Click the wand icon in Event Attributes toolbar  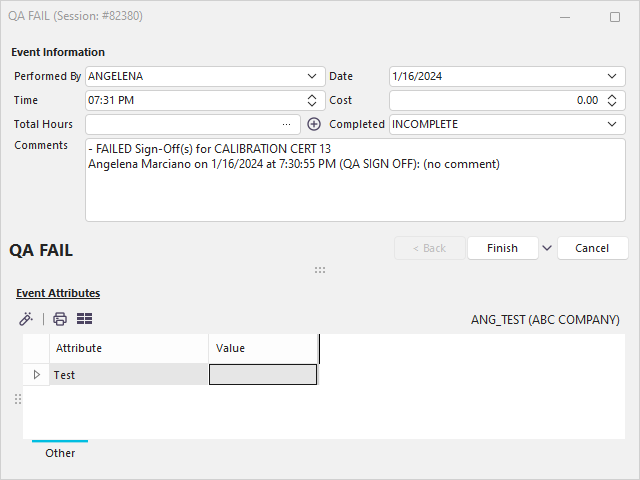tap(26, 319)
